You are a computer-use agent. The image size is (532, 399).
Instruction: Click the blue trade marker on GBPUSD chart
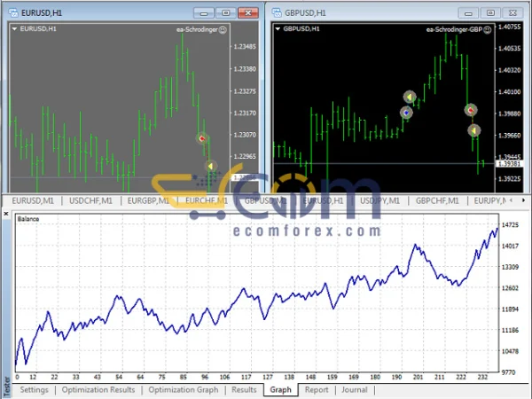tap(406, 113)
